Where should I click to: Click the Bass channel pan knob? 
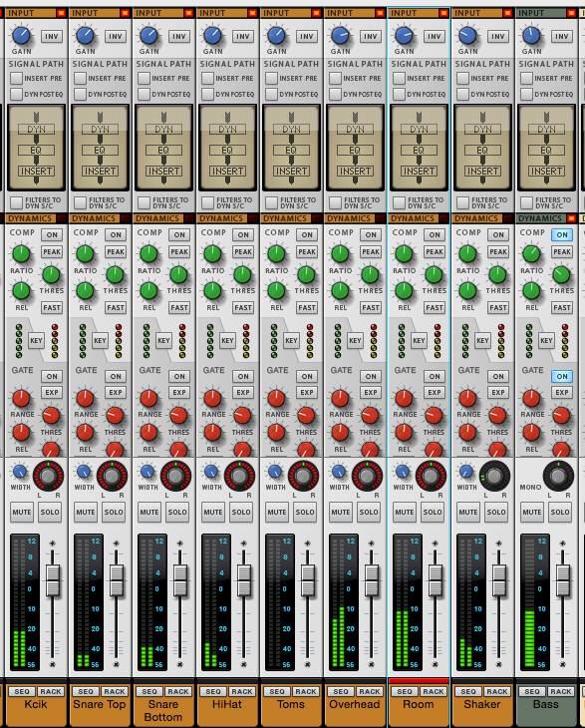558,476
